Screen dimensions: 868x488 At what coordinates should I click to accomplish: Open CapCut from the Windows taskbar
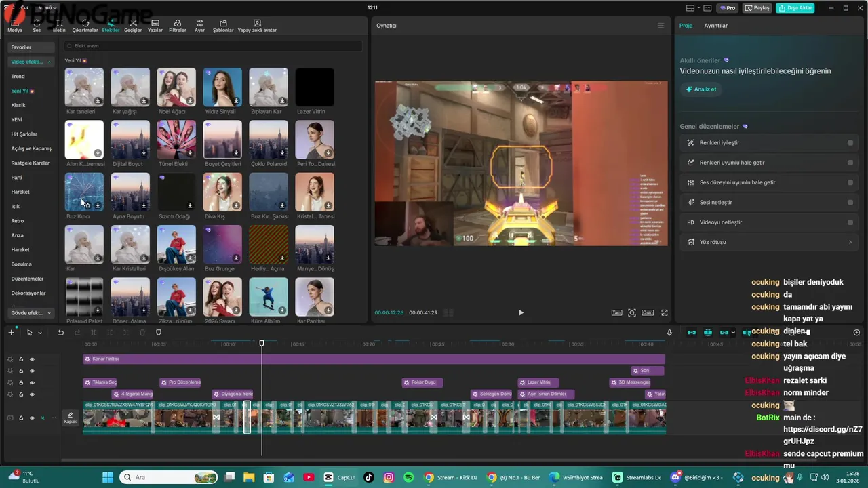click(x=339, y=477)
